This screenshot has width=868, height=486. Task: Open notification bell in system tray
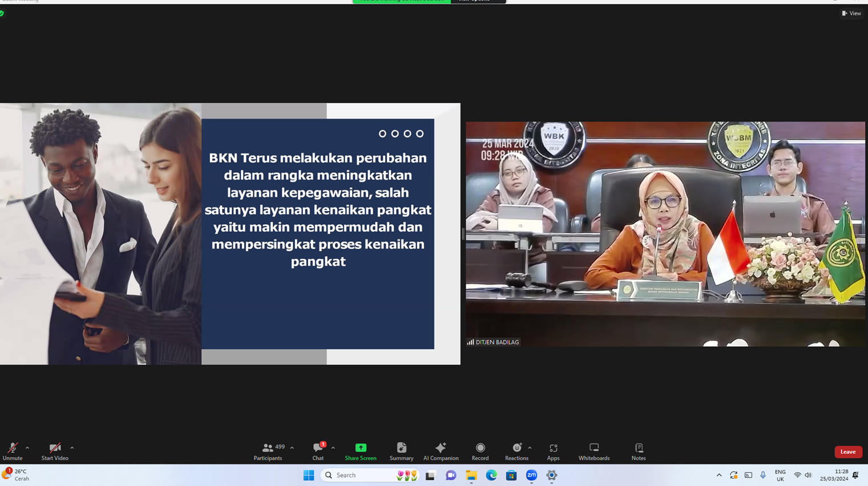pyautogui.click(x=856, y=475)
